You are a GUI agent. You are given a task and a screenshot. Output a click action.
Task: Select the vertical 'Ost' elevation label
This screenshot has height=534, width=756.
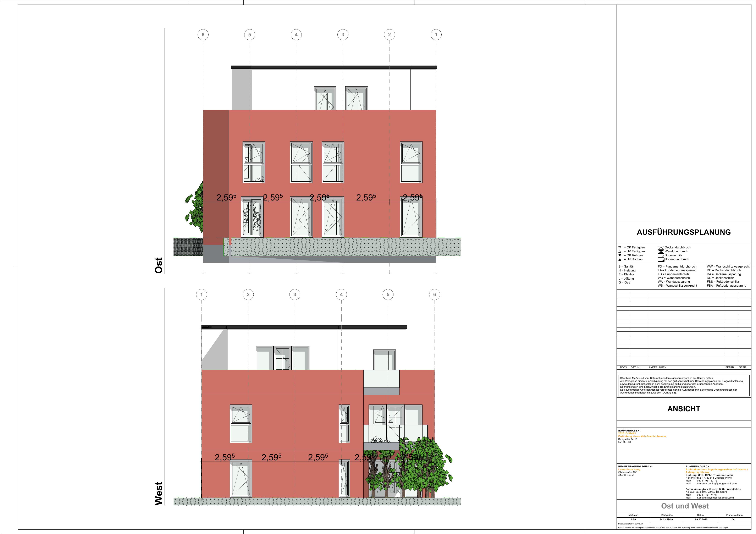pos(159,265)
